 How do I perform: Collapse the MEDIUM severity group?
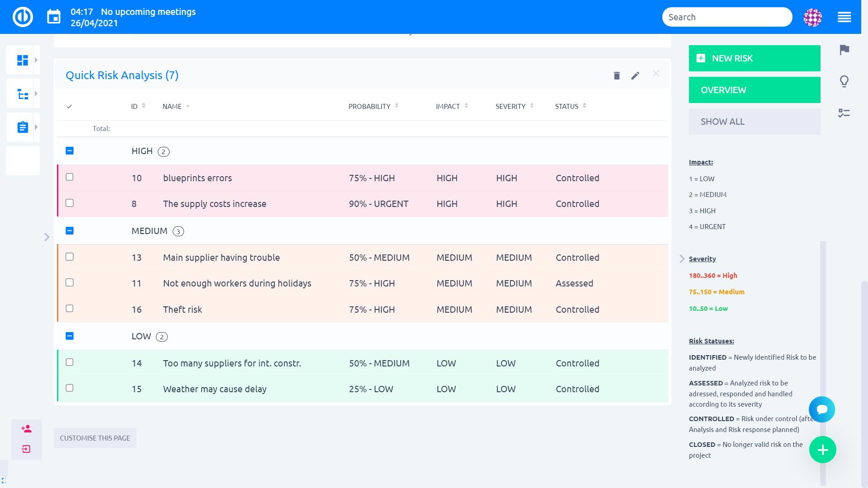[x=70, y=231]
